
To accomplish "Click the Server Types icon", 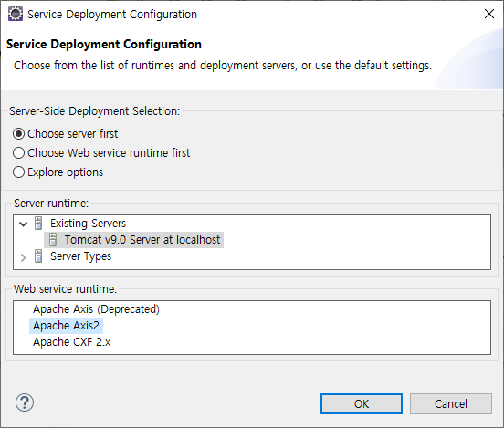I will 38,256.
